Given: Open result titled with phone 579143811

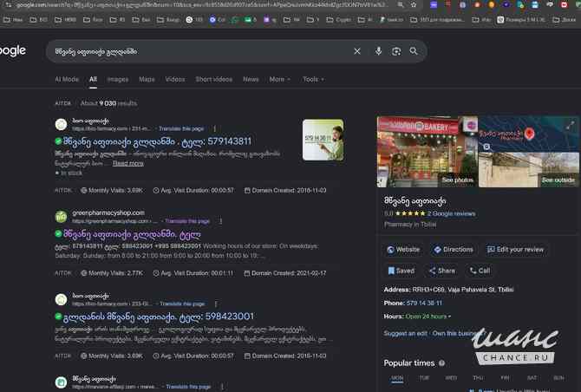Looking at the screenshot, I should pyautogui.click(x=158, y=141).
